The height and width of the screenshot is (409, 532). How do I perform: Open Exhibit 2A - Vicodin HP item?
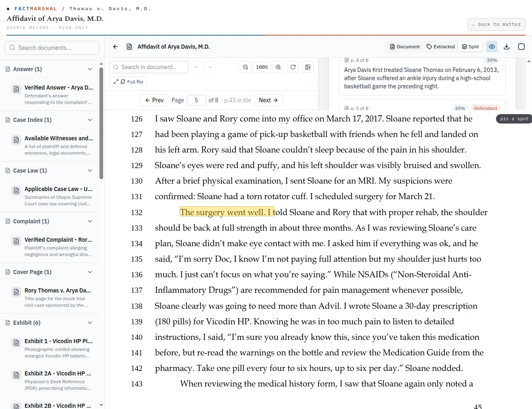(x=49, y=380)
